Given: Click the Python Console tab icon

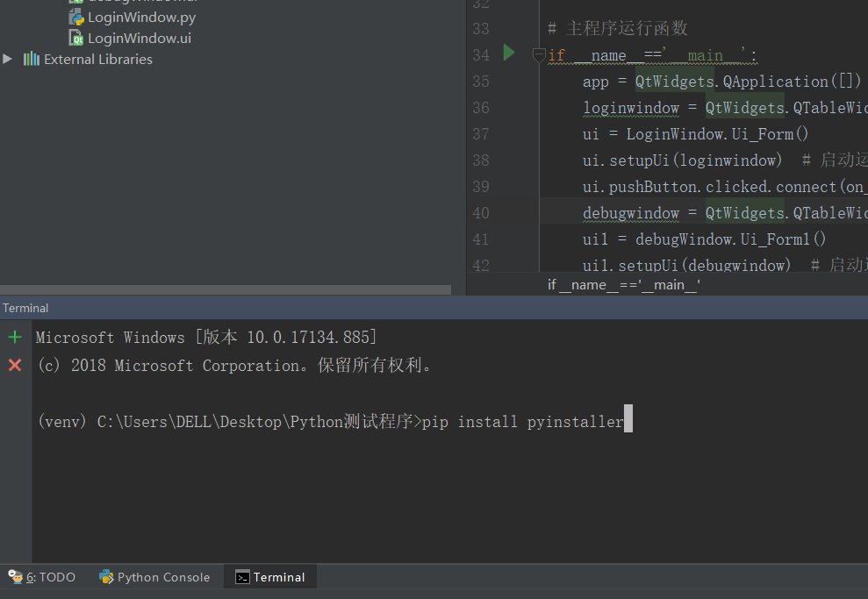Looking at the screenshot, I should [106, 577].
